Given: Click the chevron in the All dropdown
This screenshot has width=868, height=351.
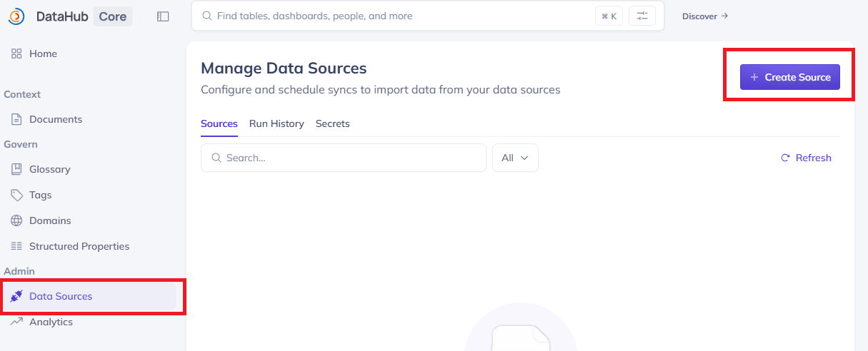Looking at the screenshot, I should 524,158.
